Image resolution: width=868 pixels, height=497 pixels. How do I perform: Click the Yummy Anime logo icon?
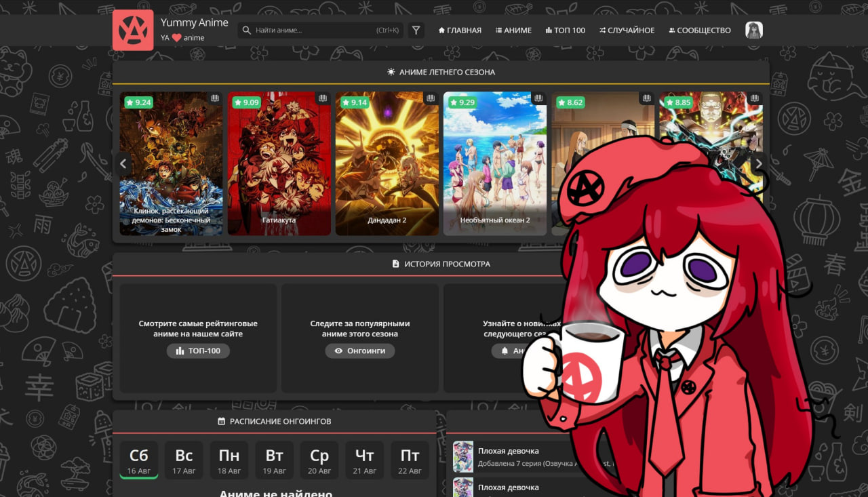click(133, 30)
